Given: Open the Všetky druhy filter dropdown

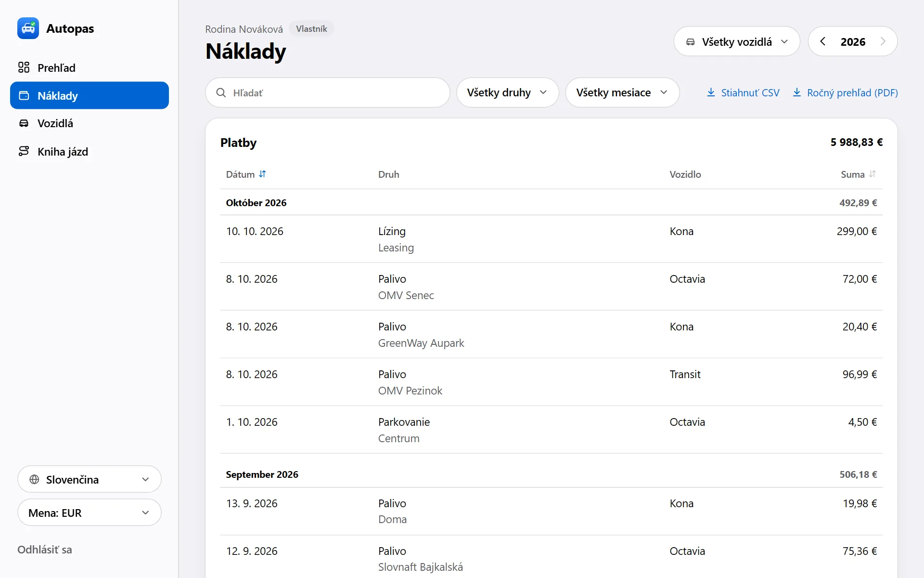Looking at the screenshot, I should (x=507, y=92).
